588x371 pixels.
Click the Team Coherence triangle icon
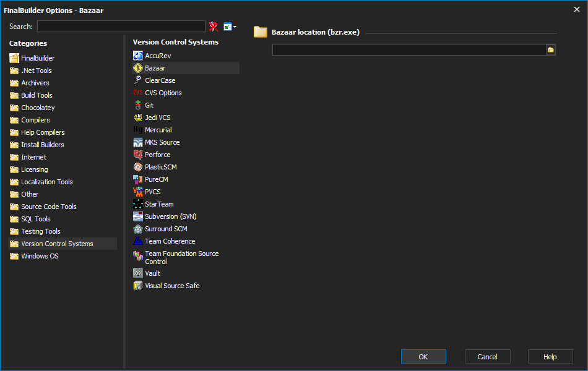tap(138, 241)
